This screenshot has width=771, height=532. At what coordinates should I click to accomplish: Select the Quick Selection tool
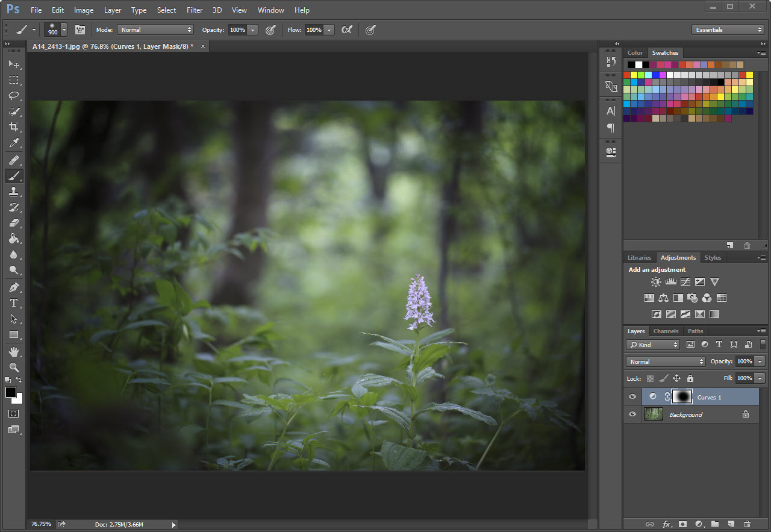[14, 111]
